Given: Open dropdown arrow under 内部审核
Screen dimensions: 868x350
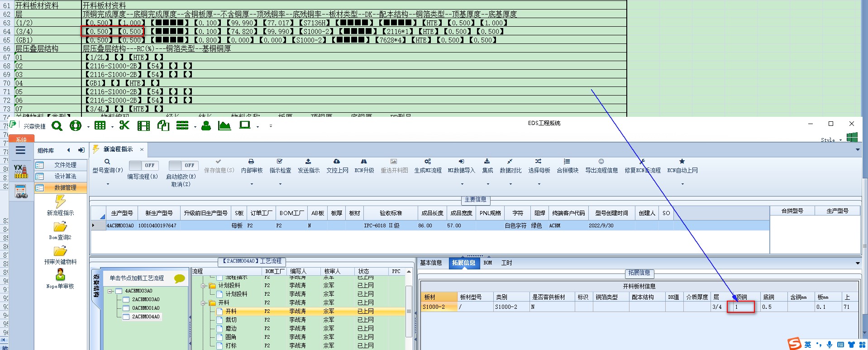Looking at the screenshot, I should [252, 184].
